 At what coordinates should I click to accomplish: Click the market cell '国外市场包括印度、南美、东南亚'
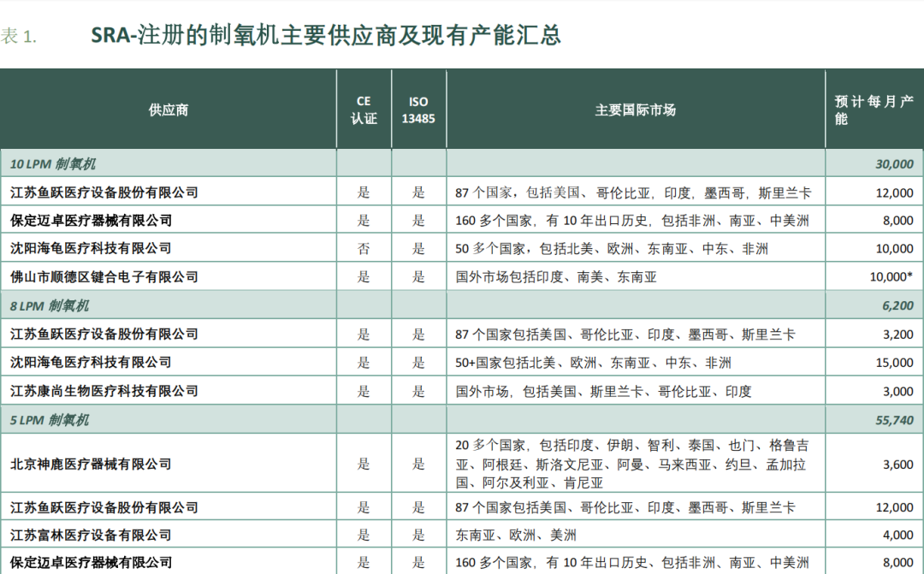tap(556, 276)
